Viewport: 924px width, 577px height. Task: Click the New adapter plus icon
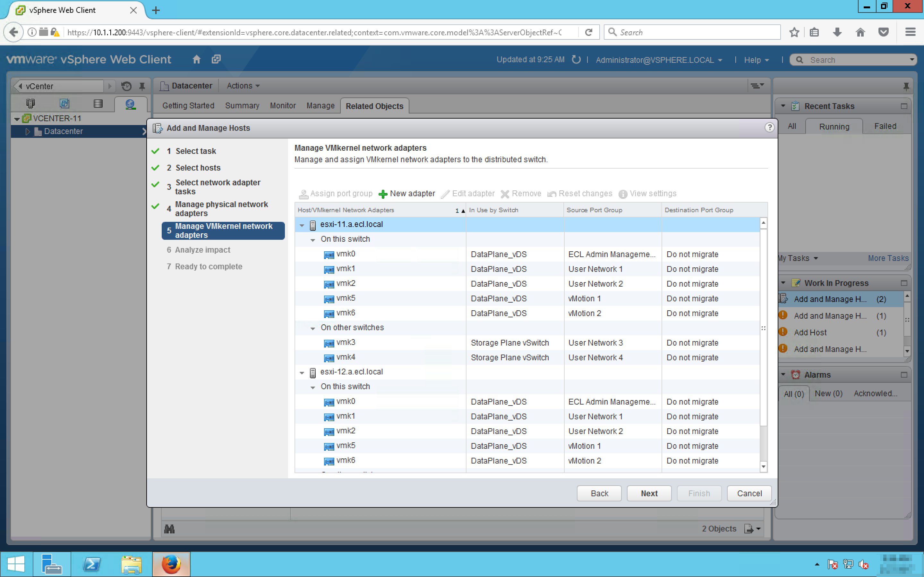click(x=382, y=194)
